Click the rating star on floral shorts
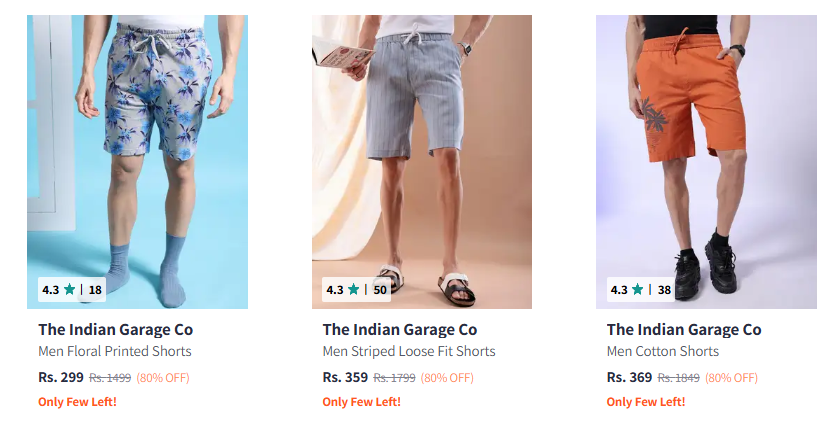838x429 pixels. (x=69, y=290)
